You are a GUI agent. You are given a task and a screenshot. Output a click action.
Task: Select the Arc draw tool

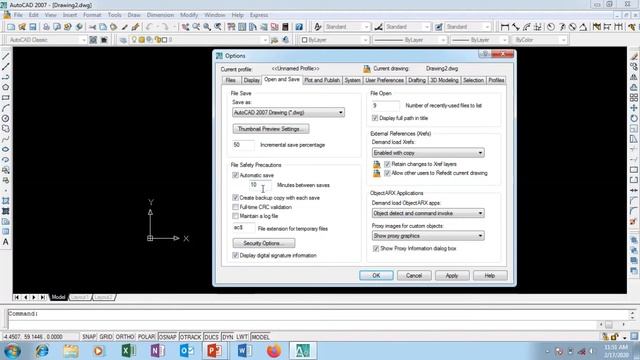[6, 108]
